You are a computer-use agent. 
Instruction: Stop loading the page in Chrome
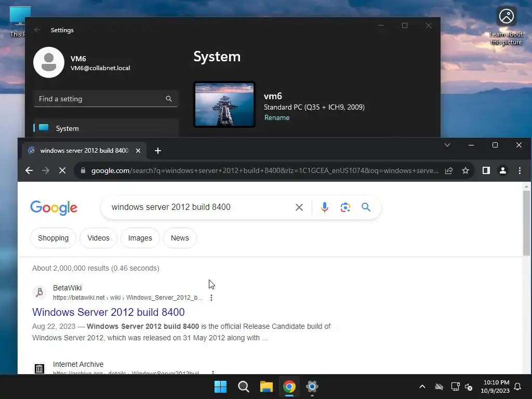tap(62, 170)
